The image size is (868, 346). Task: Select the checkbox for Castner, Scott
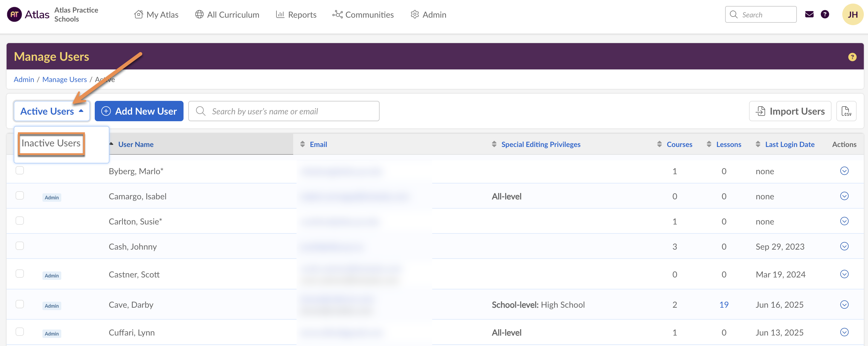coord(20,274)
